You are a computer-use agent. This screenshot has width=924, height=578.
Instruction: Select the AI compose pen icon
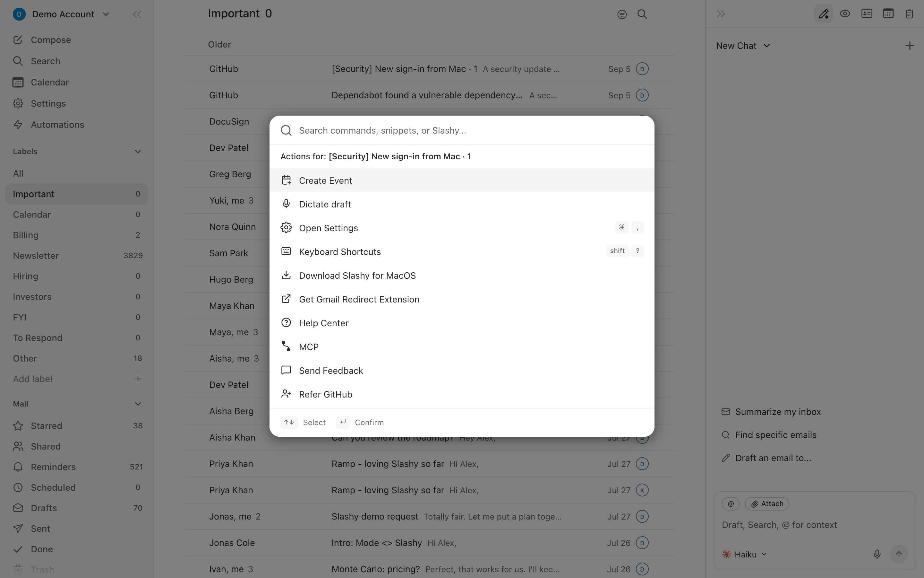pos(824,14)
